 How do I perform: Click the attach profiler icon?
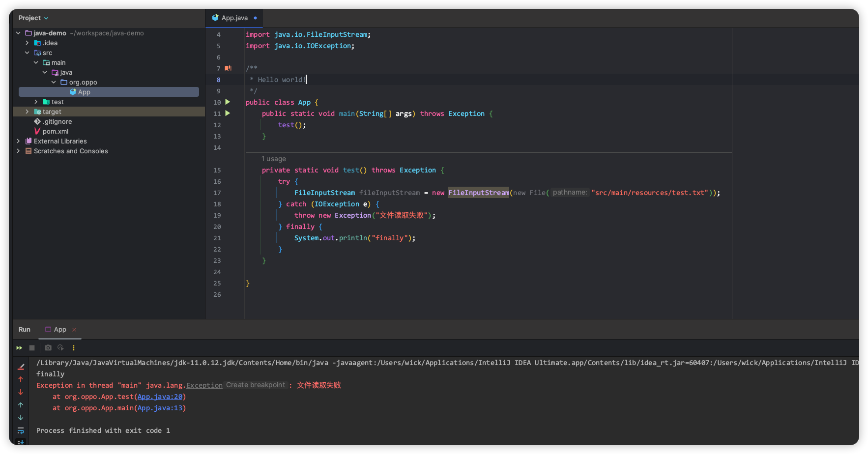pyautogui.click(x=60, y=348)
